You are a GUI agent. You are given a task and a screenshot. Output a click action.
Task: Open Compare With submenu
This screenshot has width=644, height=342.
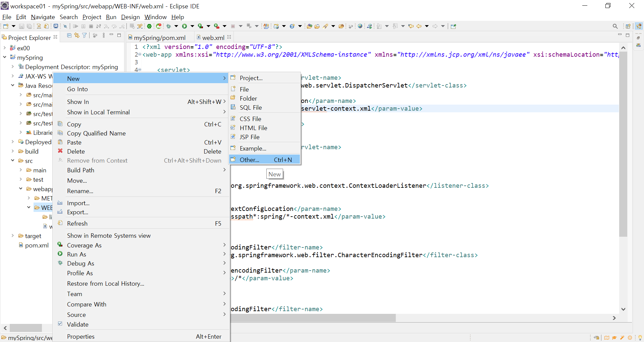click(141, 304)
